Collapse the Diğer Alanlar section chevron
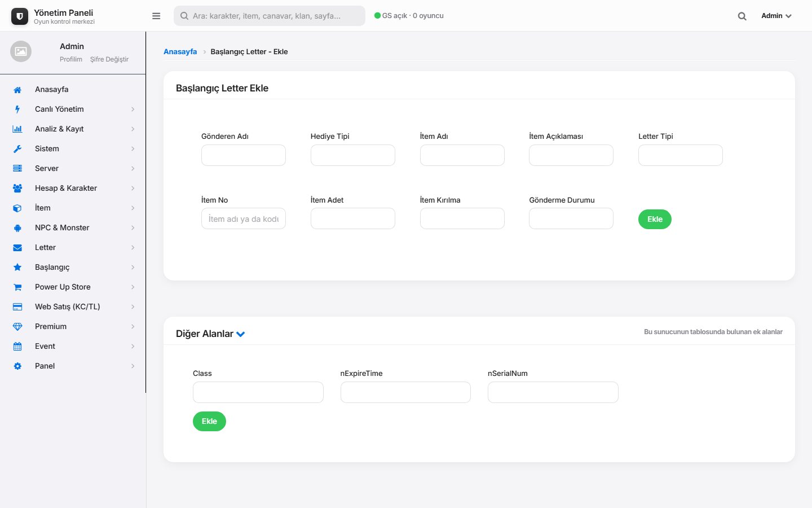812x508 pixels. click(x=241, y=334)
